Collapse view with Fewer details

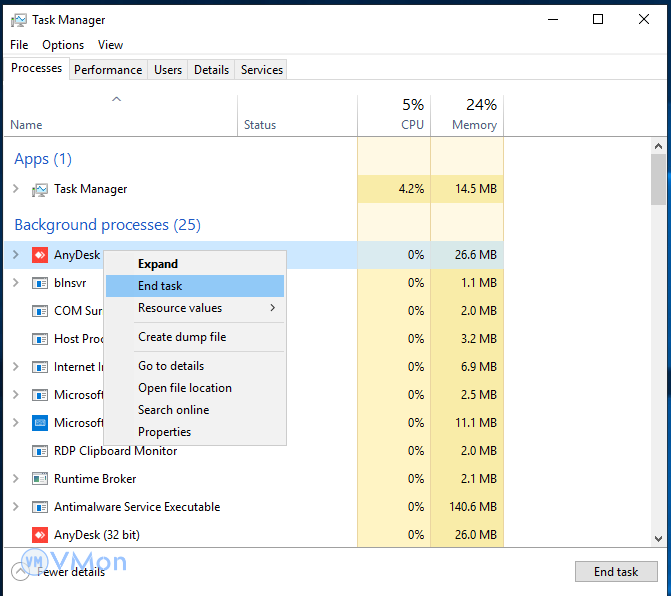[70, 572]
